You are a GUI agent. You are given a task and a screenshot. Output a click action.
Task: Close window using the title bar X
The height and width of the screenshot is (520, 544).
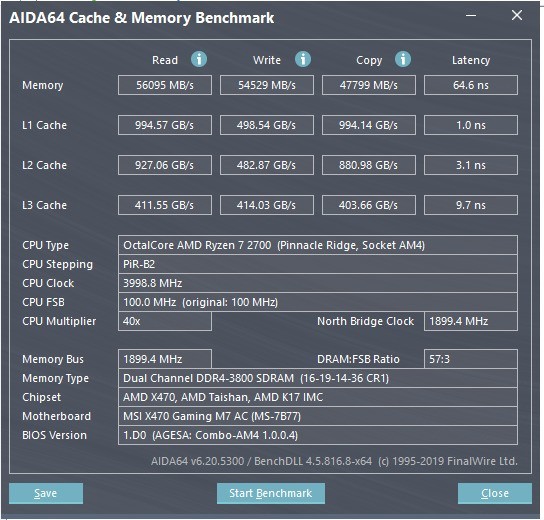point(517,15)
